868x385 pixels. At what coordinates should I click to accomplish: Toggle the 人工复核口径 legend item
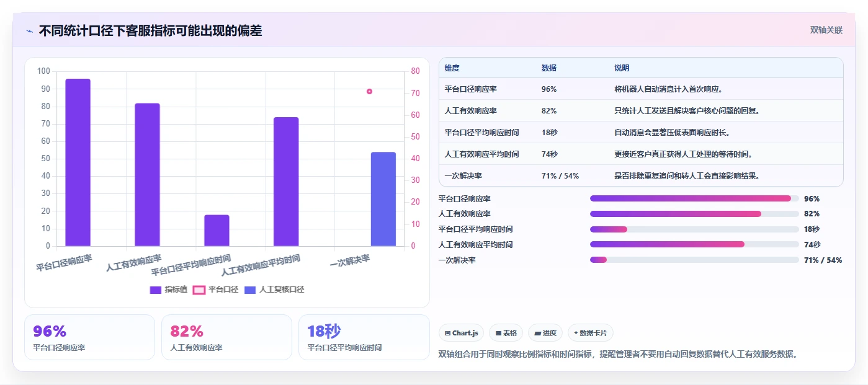(x=274, y=290)
